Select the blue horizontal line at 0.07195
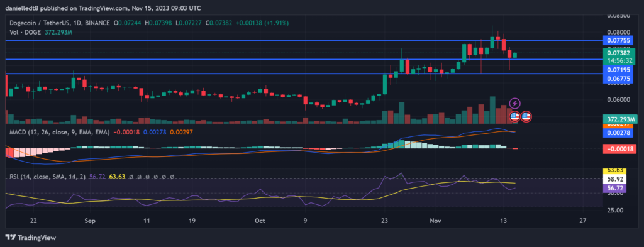The height and width of the screenshot is (247, 644). [304, 60]
